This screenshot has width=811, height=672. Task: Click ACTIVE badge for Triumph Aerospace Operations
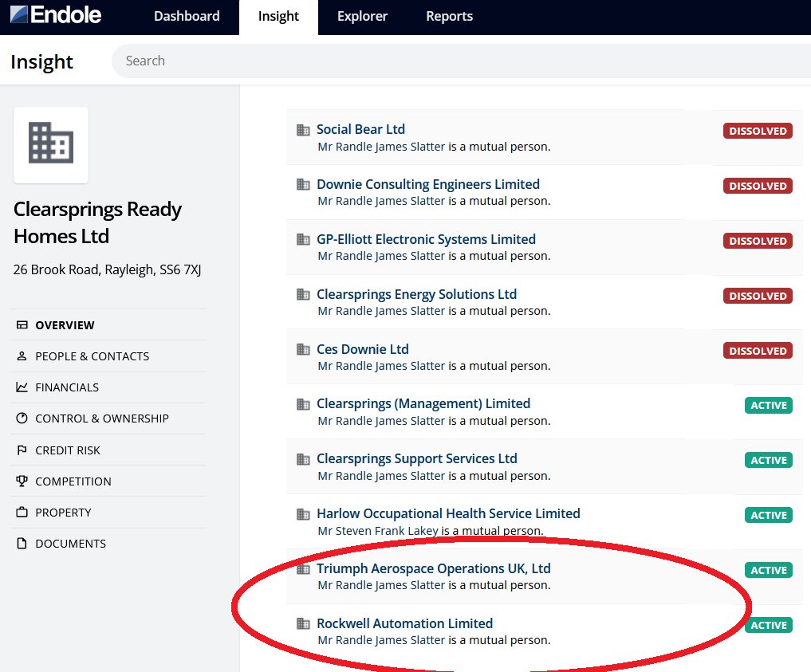coord(769,570)
